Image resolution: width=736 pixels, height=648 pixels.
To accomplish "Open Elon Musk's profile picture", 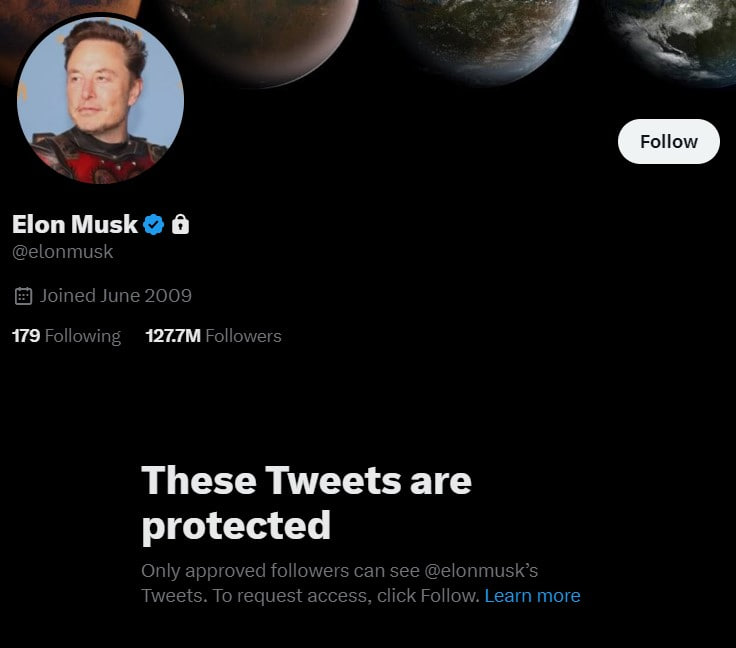I will (100, 99).
